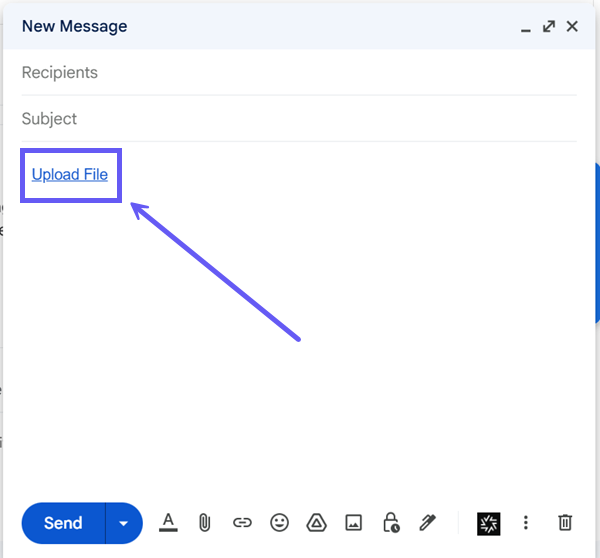Insert a link using the chain icon
Viewport: 600px width, 558px height.
tap(242, 523)
